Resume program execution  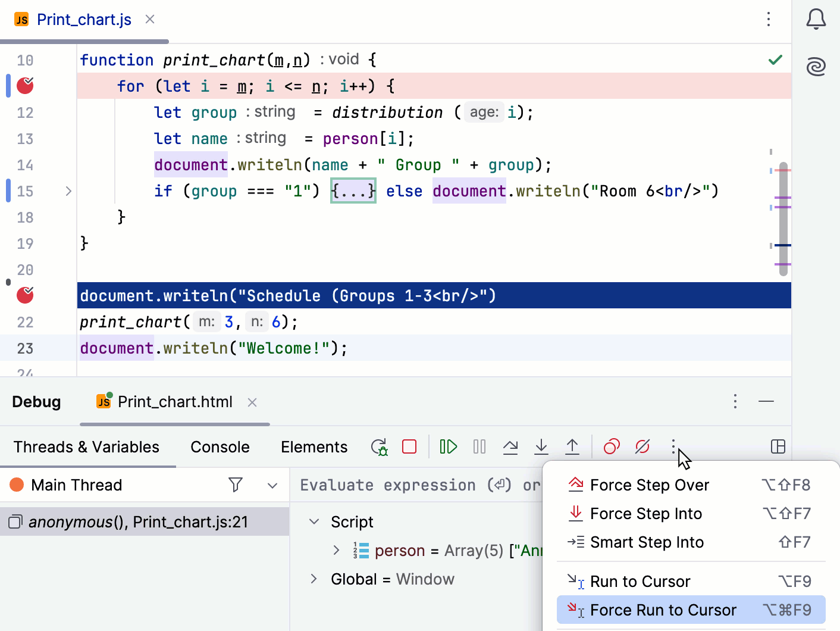click(x=448, y=447)
